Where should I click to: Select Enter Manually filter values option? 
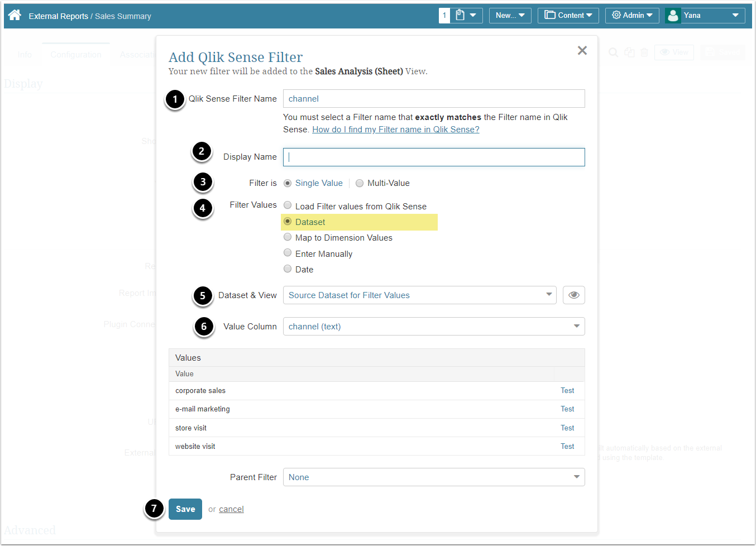coord(288,253)
